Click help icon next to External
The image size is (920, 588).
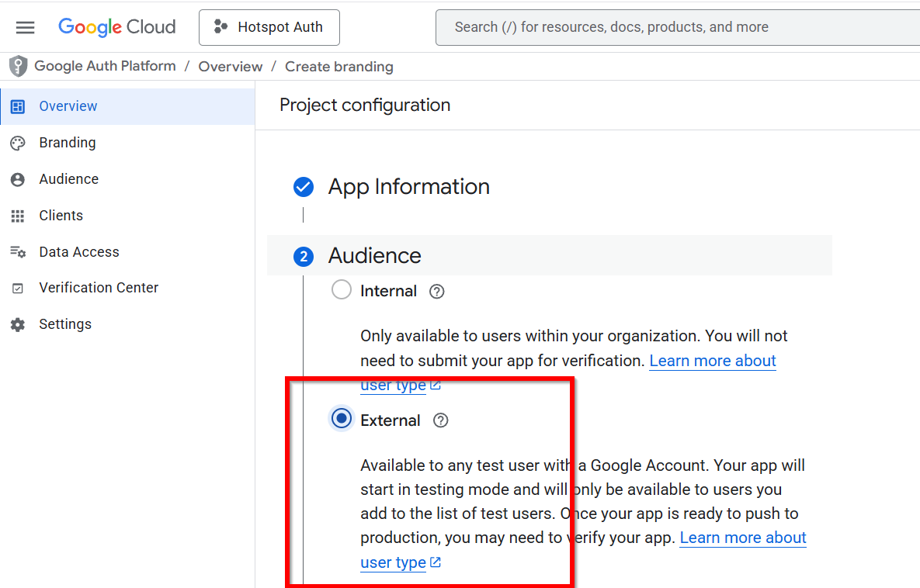tap(441, 420)
